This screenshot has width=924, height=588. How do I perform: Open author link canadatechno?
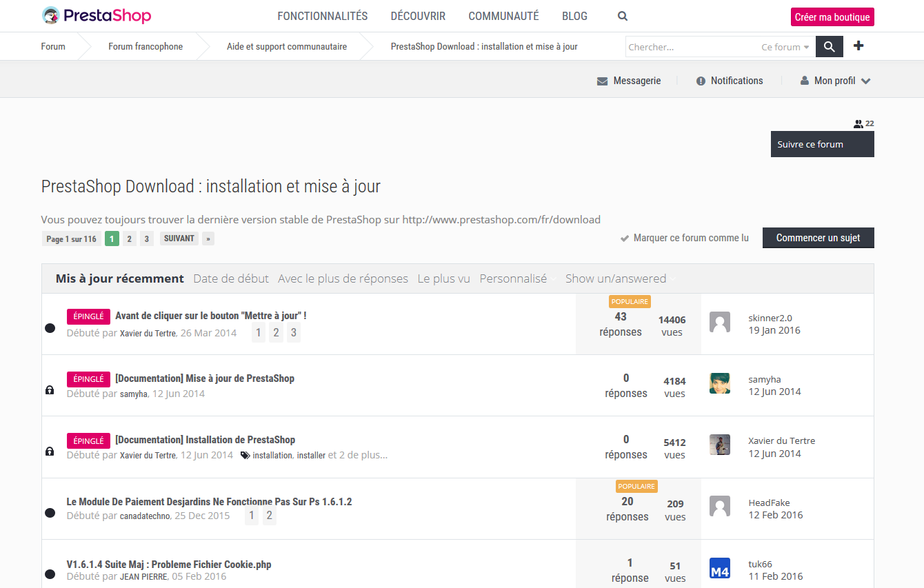[x=145, y=516]
